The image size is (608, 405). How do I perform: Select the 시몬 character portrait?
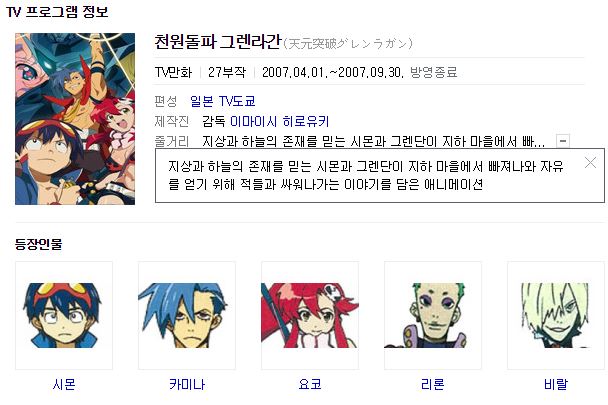[64, 315]
